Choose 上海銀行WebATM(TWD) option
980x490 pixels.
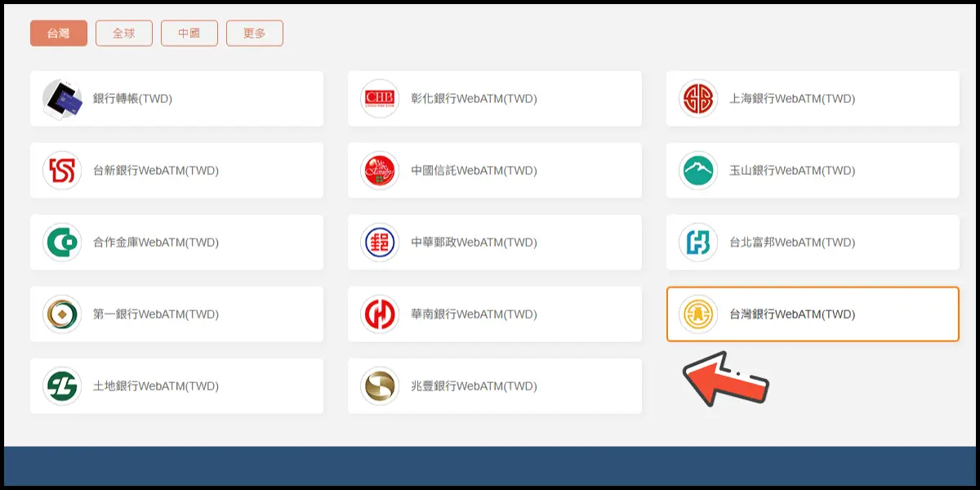(x=813, y=99)
